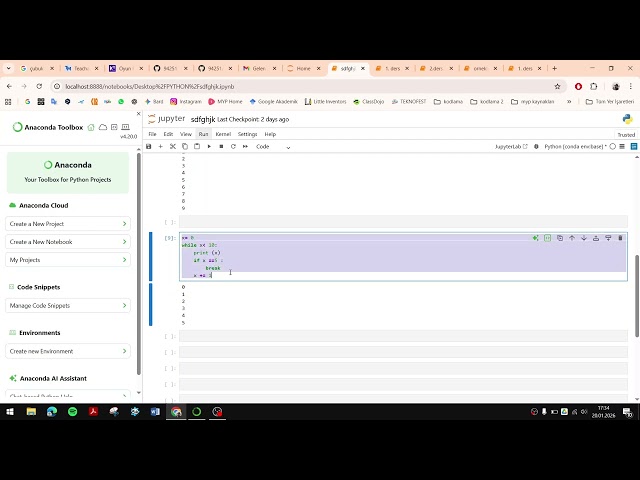
Task: Switch to the Gelen Gmail browser tab
Action: 259,69
